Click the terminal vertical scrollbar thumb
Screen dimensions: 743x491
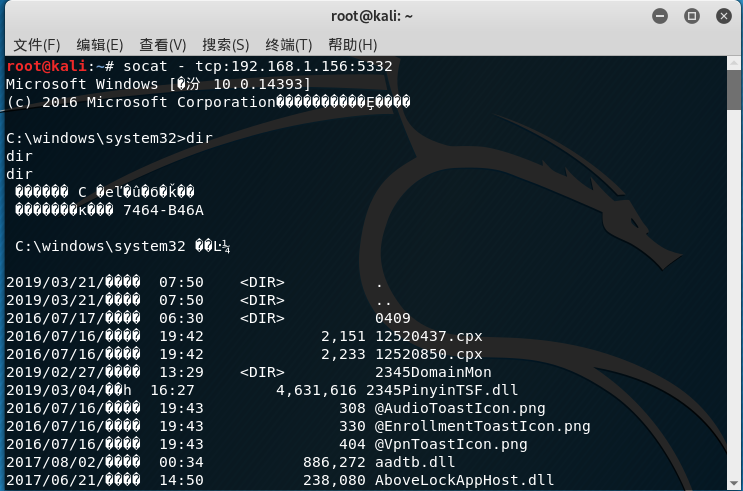[734, 90]
